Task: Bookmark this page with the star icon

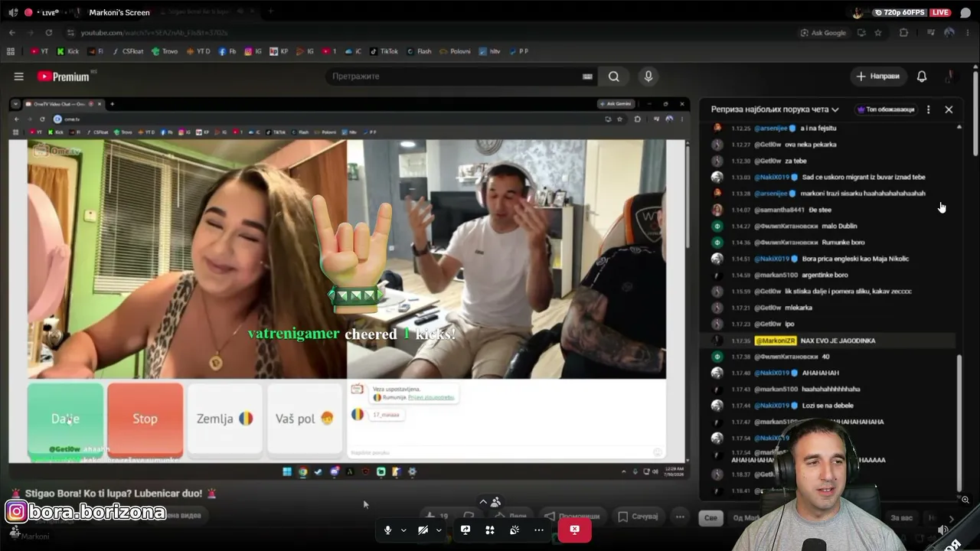Action: click(x=878, y=33)
